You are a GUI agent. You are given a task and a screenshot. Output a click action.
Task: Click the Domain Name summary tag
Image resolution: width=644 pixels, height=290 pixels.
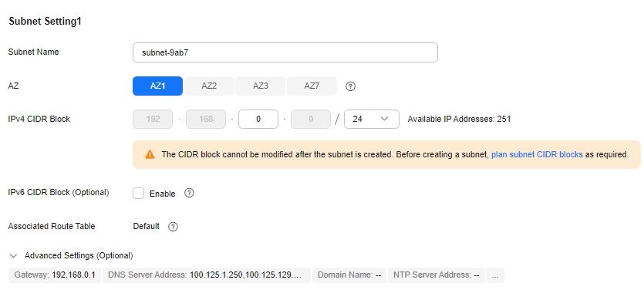pos(349,275)
